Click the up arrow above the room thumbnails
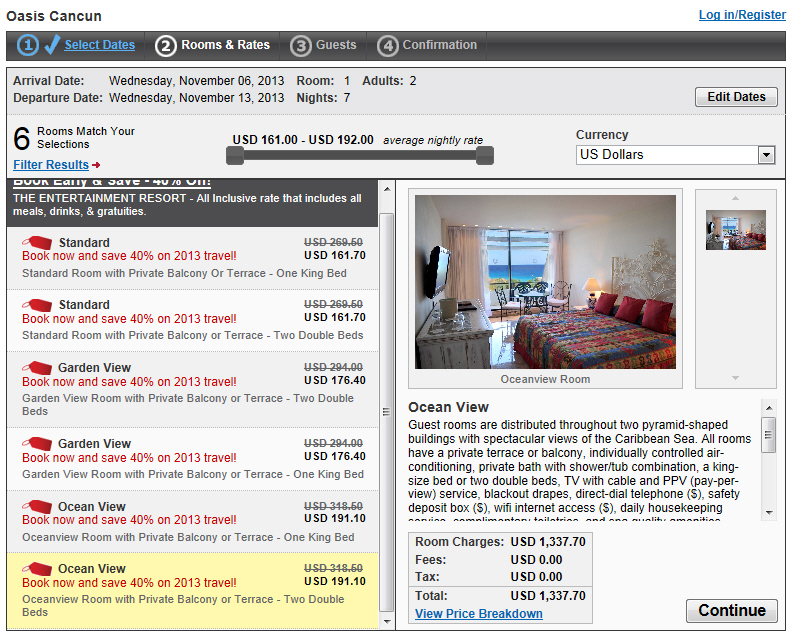This screenshot has width=802, height=639. (736, 198)
